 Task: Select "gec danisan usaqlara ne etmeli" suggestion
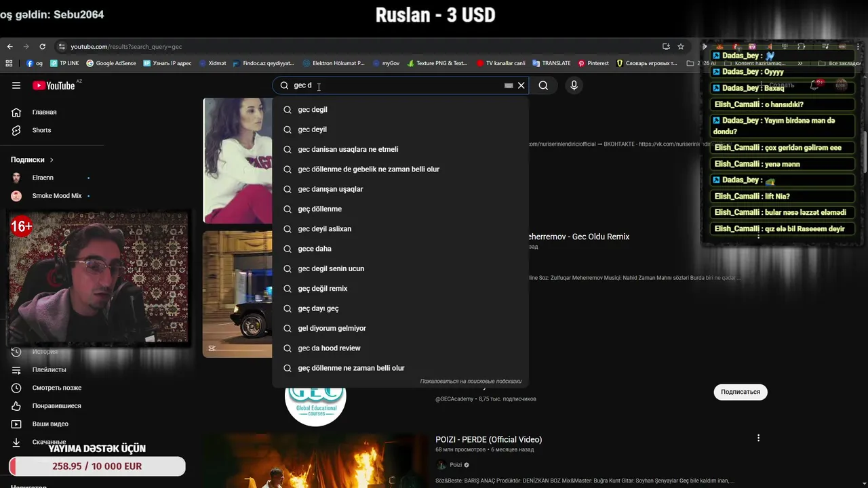pos(400,149)
